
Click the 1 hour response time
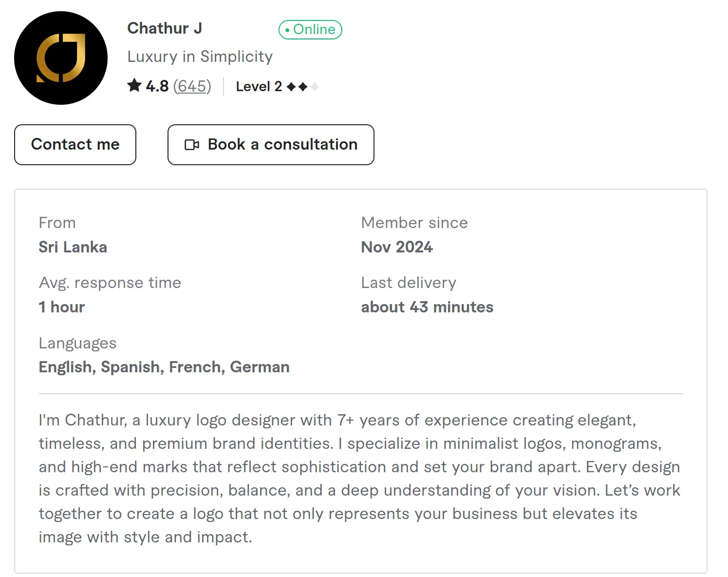62,307
